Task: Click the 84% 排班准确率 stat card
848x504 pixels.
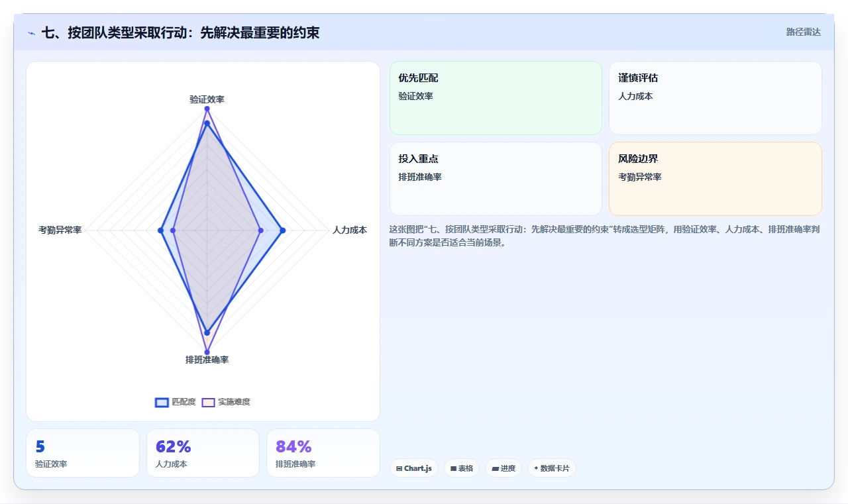Action: pos(323,453)
